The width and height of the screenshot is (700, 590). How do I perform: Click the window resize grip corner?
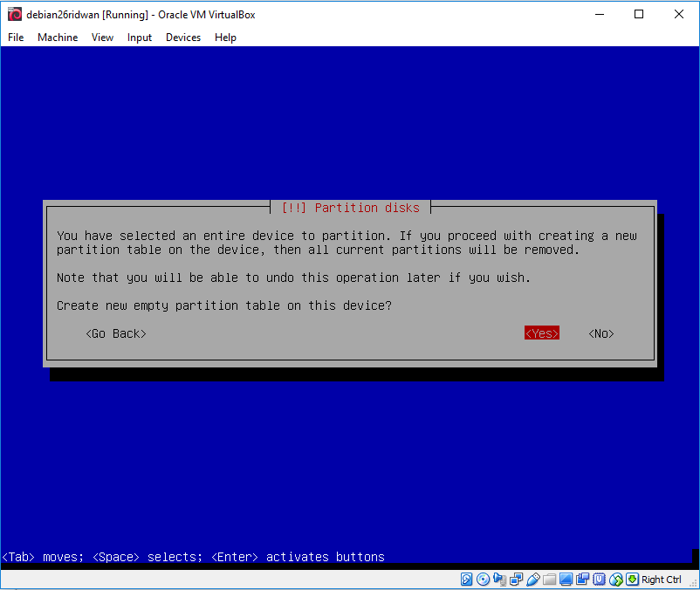693,582
